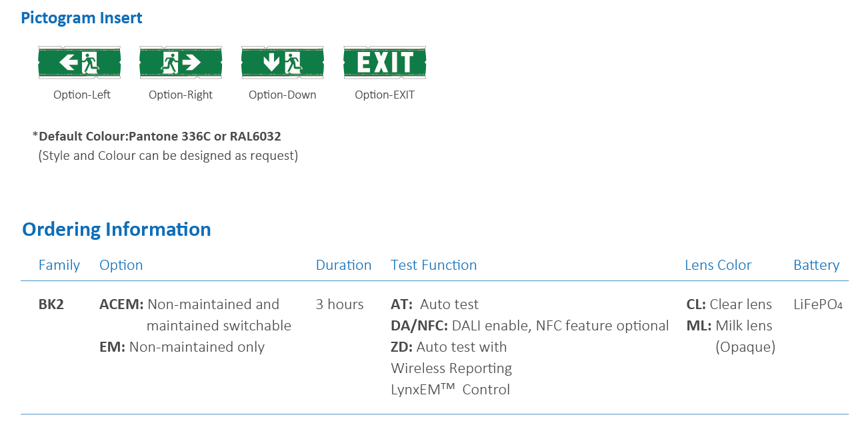Image resolution: width=868 pixels, height=431 pixels.
Task: Click the Option-Right exit pictogram
Action: coord(181,63)
